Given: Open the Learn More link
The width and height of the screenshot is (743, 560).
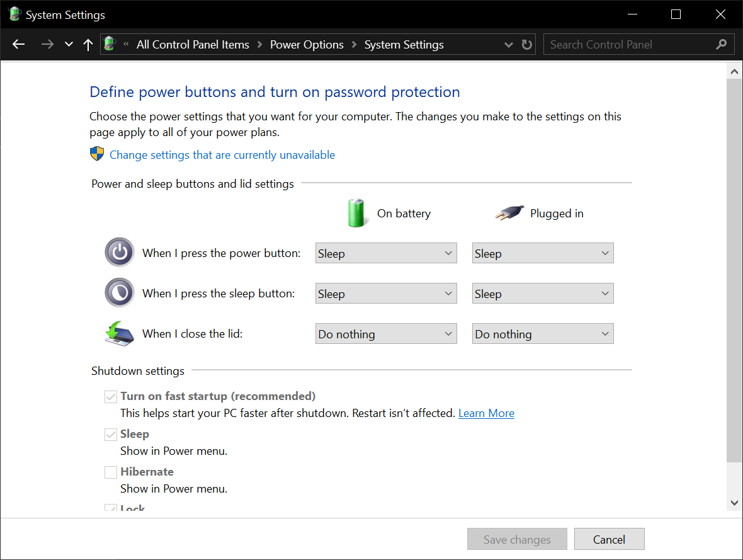Looking at the screenshot, I should point(486,413).
